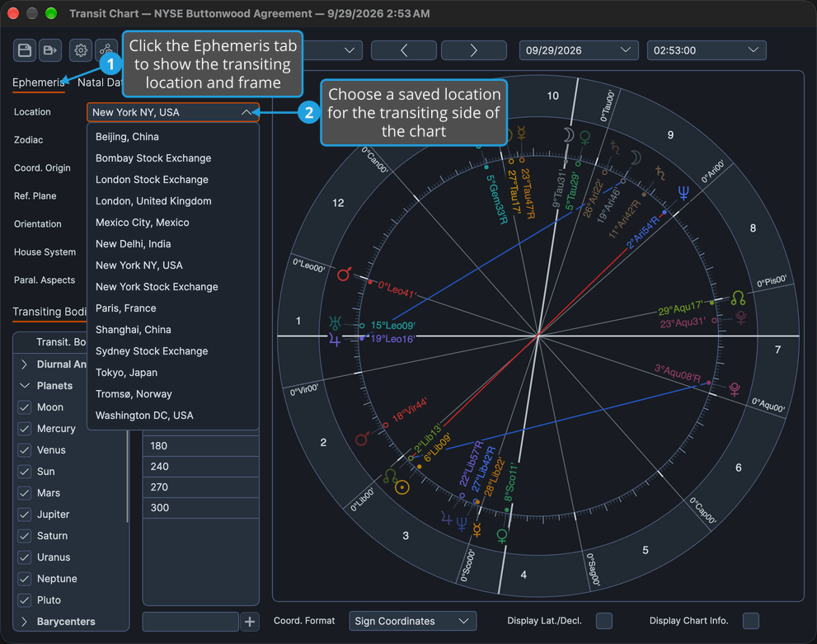Screen dimensions: 817x644
Task: Enable Display Lat./Decl. checkbox
Action: (604, 621)
